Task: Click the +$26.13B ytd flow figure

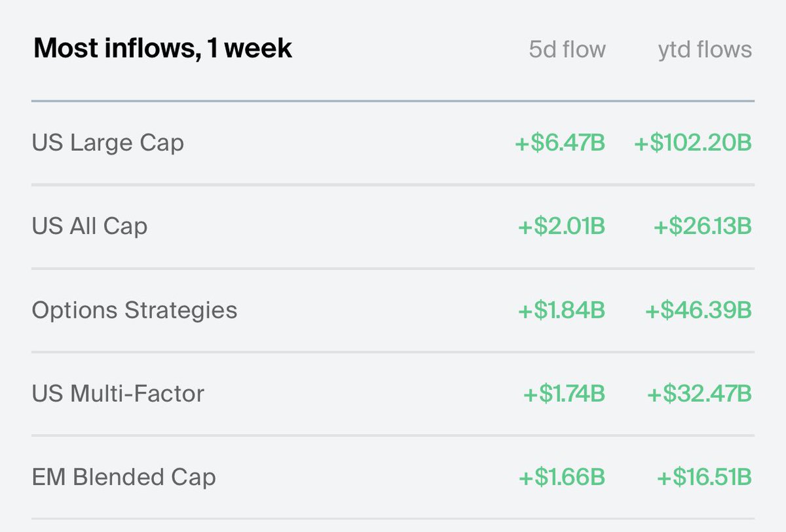Action: pos(703,227)
